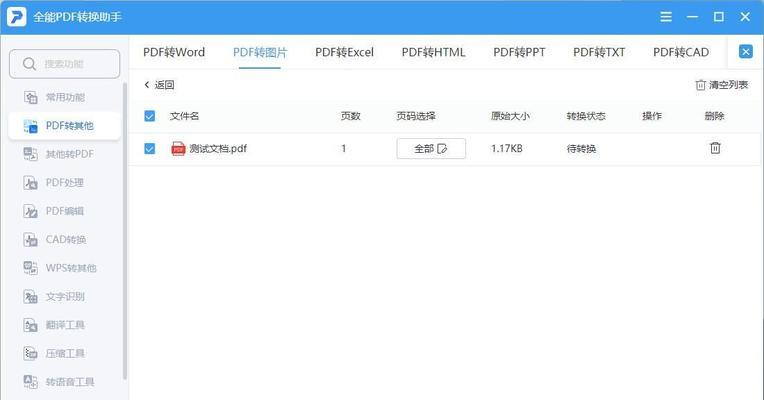Click the PDF编辑 sidebar icon

coord(30,211)
